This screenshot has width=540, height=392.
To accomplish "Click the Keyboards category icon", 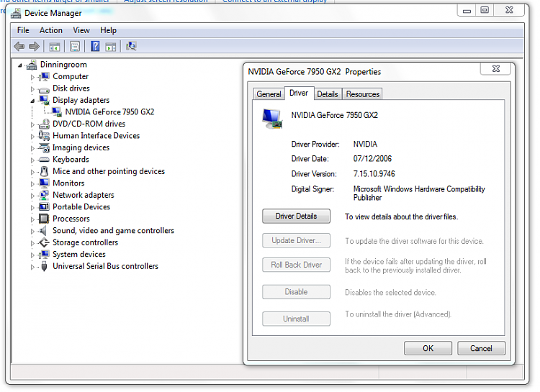I will pos(44,160).
